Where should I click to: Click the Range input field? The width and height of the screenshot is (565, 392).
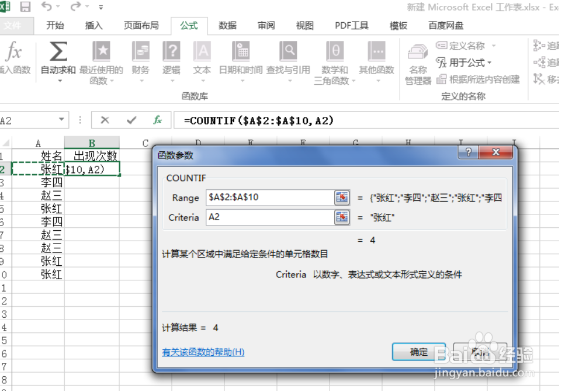point(270,197)
